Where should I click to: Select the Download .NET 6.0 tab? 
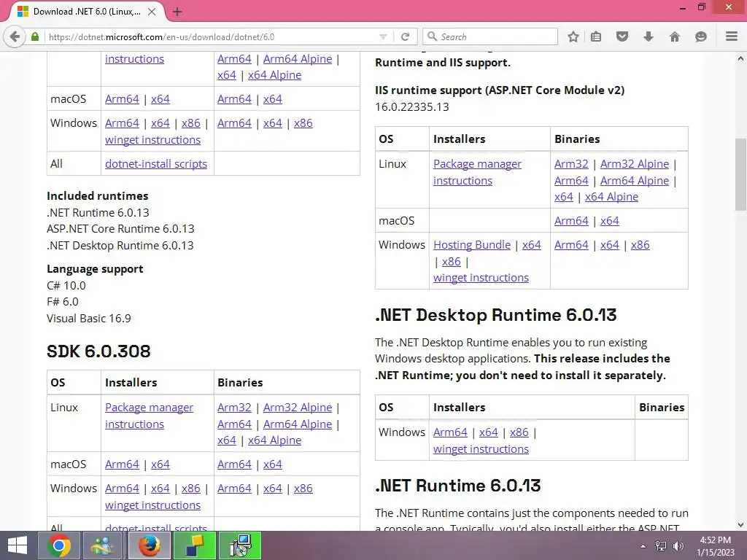86,12
